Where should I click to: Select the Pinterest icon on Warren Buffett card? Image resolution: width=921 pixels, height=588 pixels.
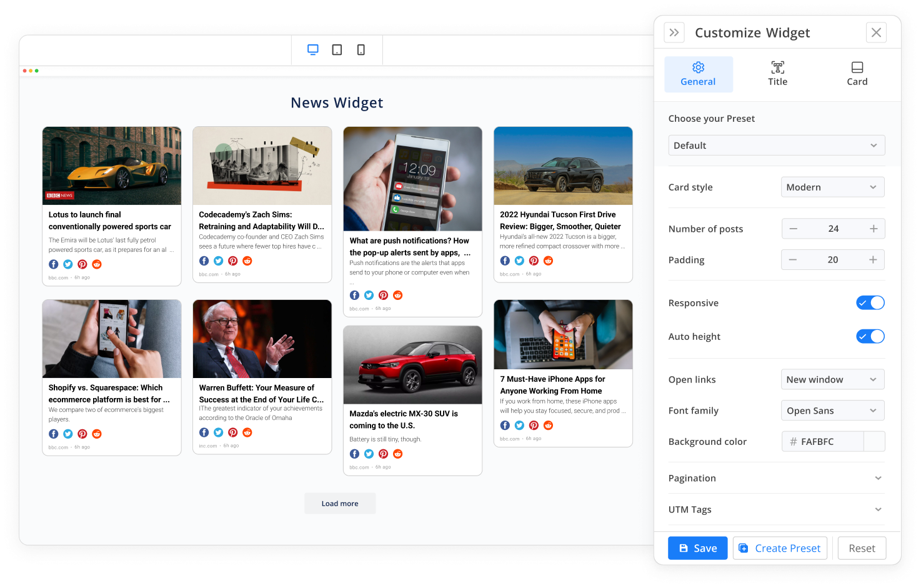point(232,432)
